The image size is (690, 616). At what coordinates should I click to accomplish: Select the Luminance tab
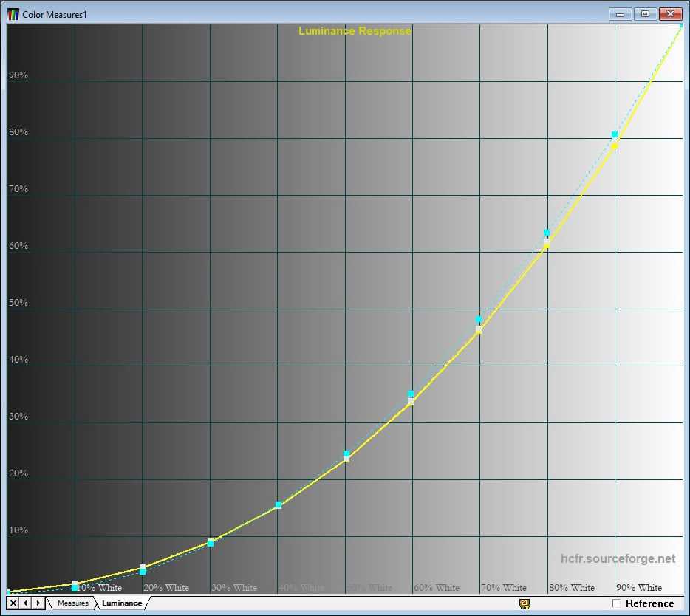point(122,603)
